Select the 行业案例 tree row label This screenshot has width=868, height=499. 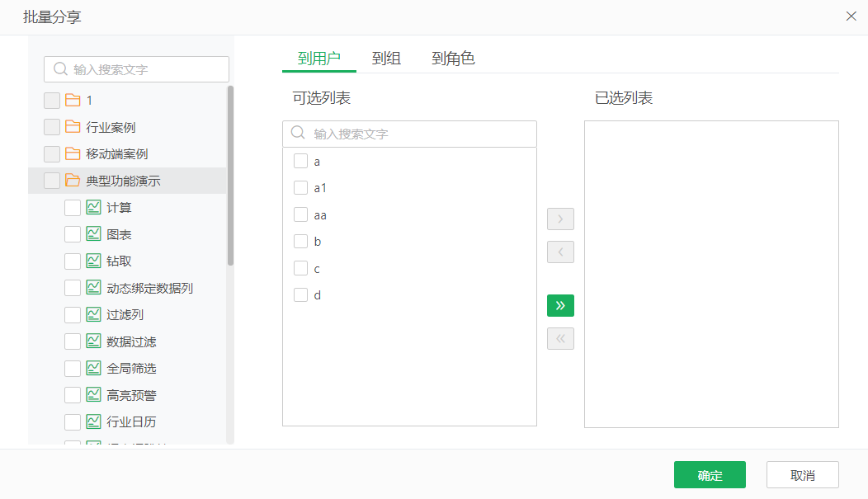(111, 127)
